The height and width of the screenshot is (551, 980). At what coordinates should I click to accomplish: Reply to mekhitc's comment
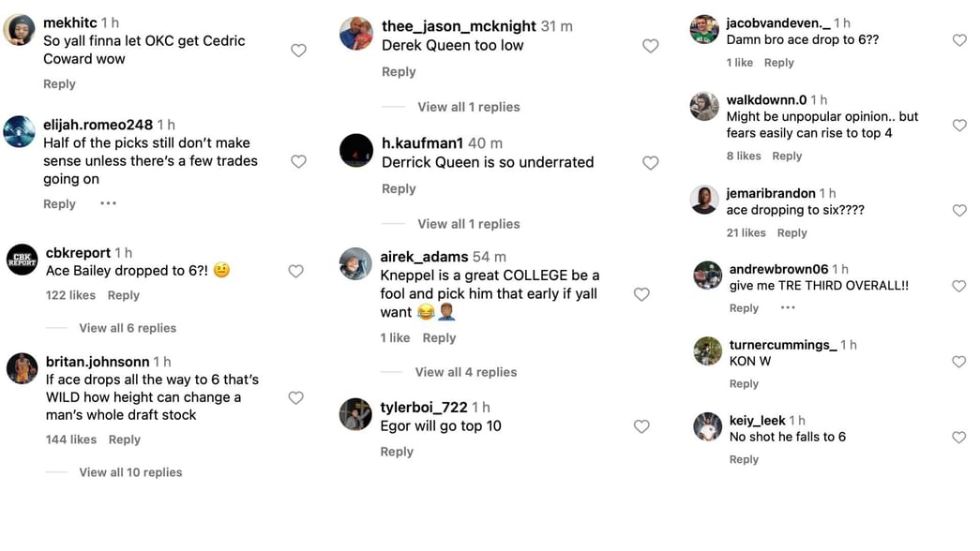pos(59,83)
